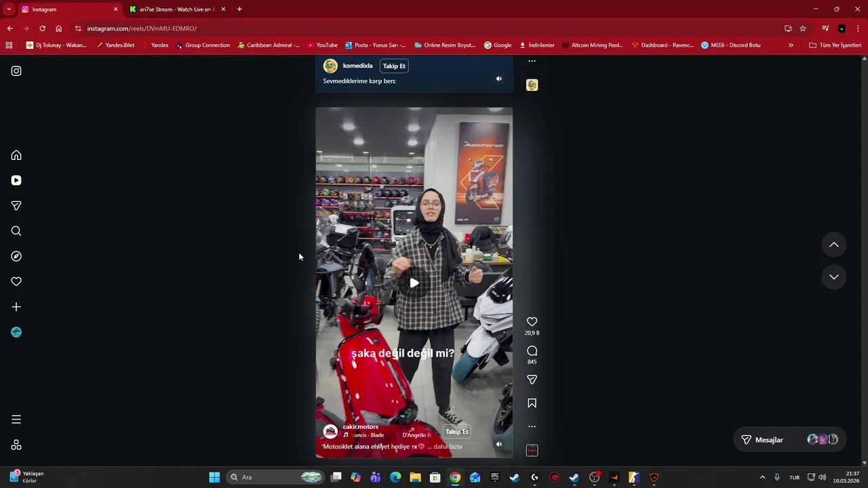View site information icon in address bar
Viewport: 868px width, 488px height.
click(x=78, y=28)
